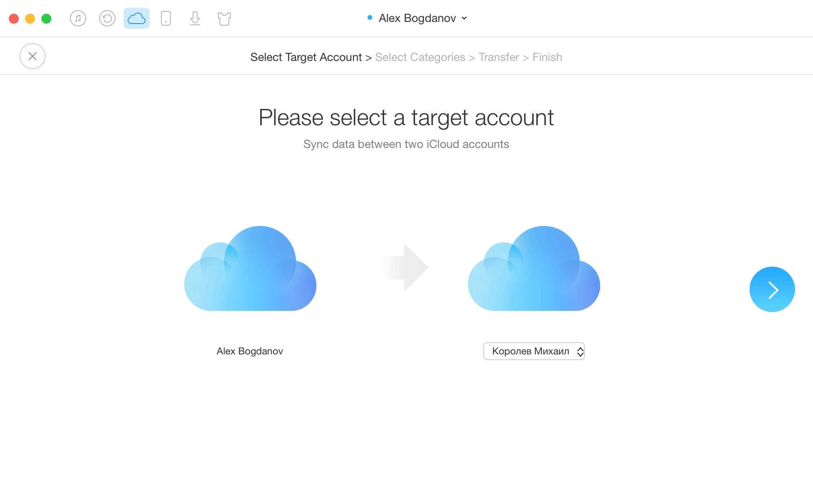Click the blue status dot beside account name
Screen dimensions: 813x504
[x=370, y=17]
